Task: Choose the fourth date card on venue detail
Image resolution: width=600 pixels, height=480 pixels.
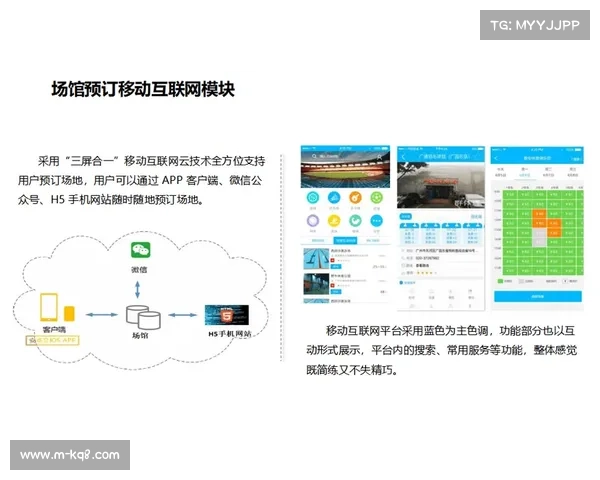Action: [473, 233]
